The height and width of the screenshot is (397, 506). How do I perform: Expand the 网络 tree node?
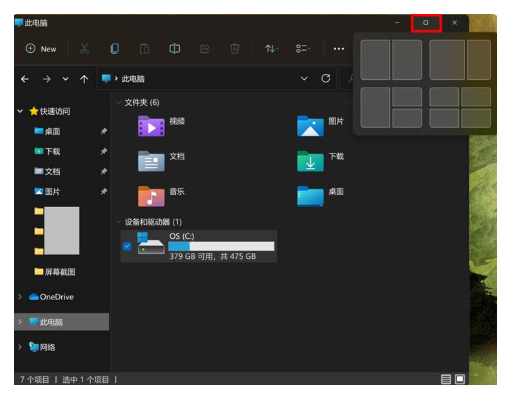20,347
